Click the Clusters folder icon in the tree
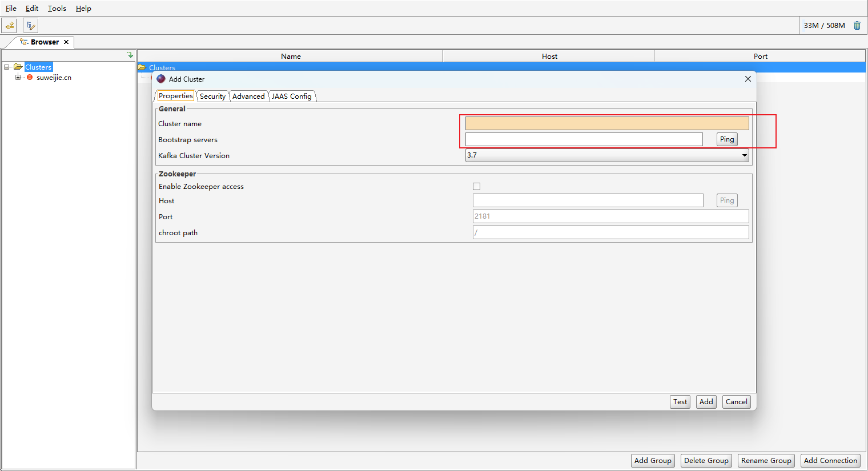Viewport: 868px width, 471px height. [x=17, y=67]
